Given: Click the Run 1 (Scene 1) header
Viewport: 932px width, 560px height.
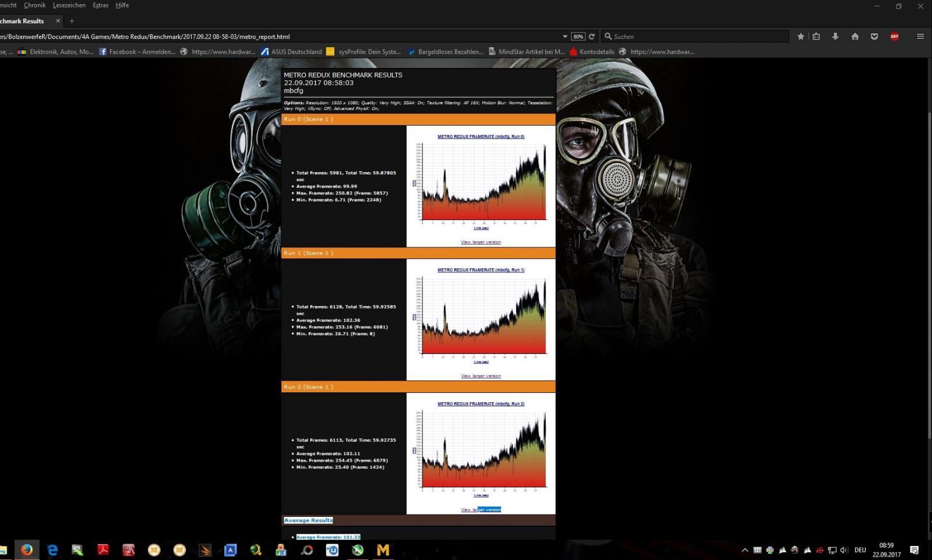Looking at the screenshot, I should point(418,253).
